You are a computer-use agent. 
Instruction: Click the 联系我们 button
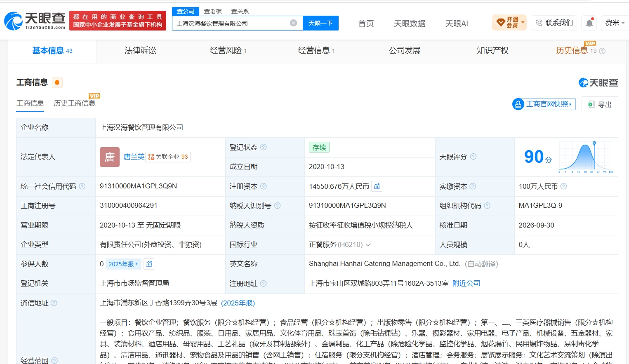click(555, 23)
